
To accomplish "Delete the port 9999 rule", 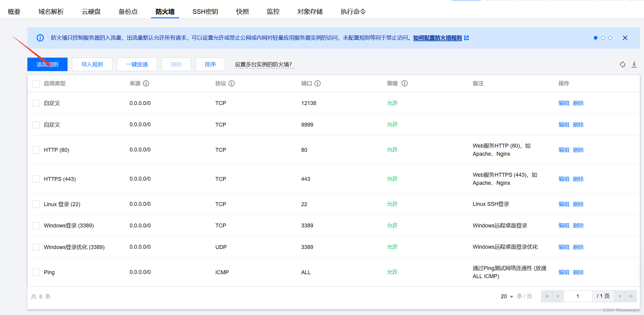I will 578,125.
